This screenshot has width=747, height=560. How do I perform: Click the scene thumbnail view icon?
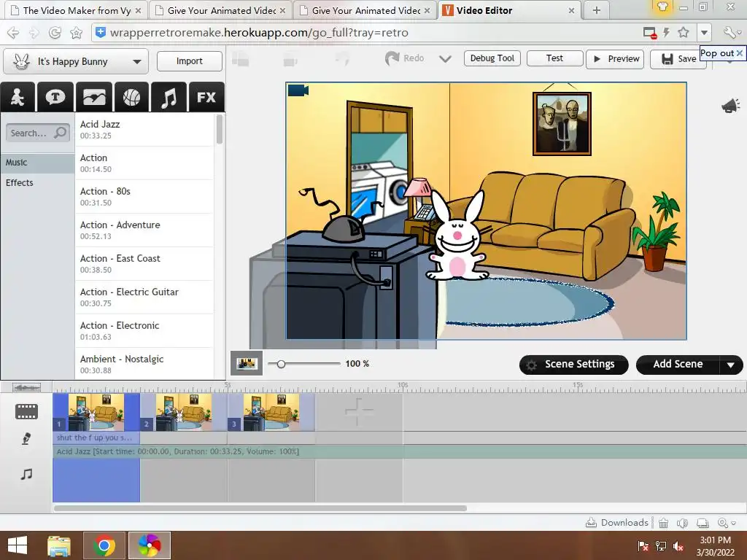(x=247, y=364)
